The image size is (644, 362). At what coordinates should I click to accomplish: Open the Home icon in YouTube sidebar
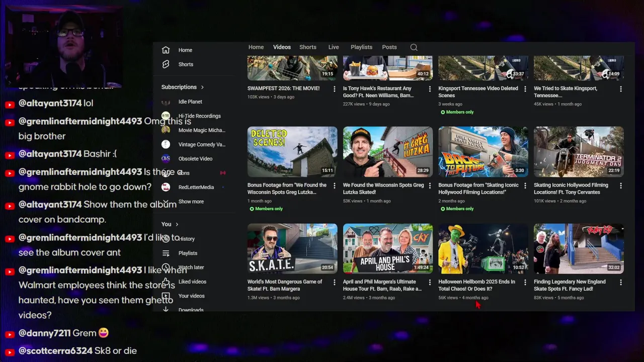[x=166, y=50]
